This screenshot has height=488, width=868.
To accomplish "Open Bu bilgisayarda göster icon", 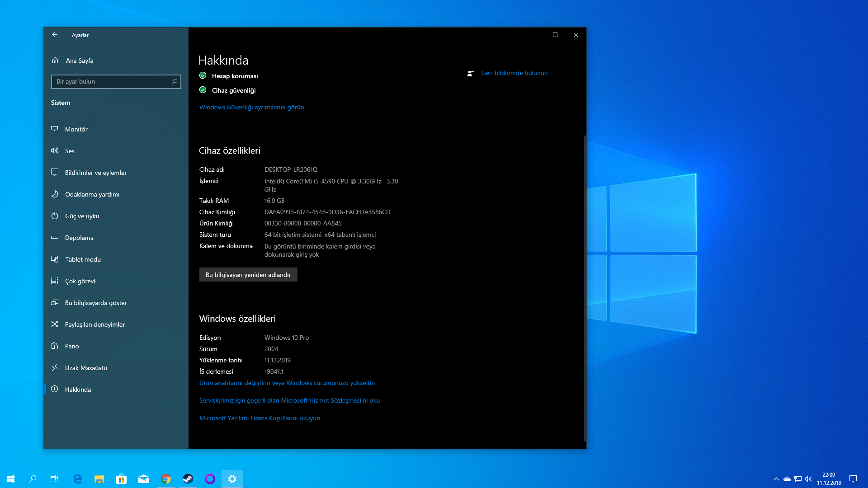I will pos(55,303).
